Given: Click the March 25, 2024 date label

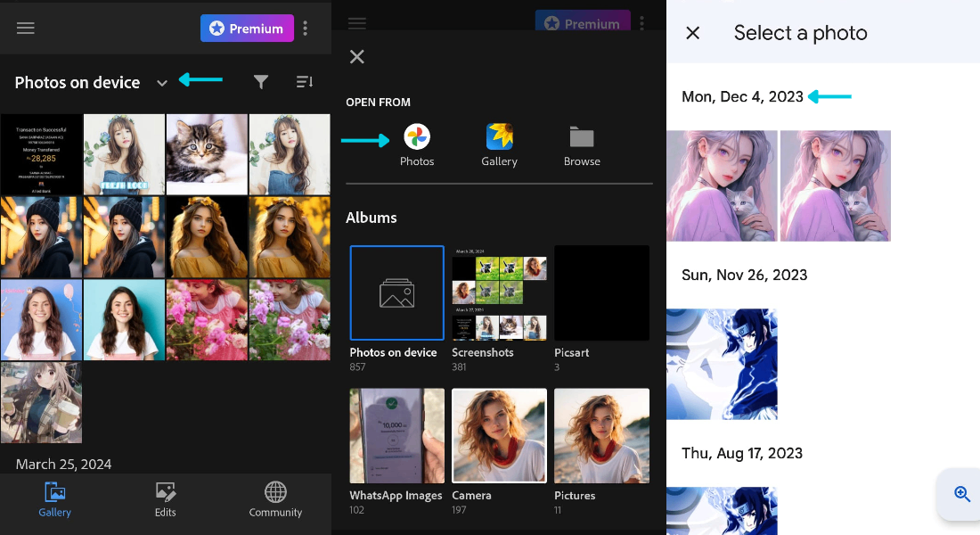Looking at the screenshot, I should click(x=64, y=465).
